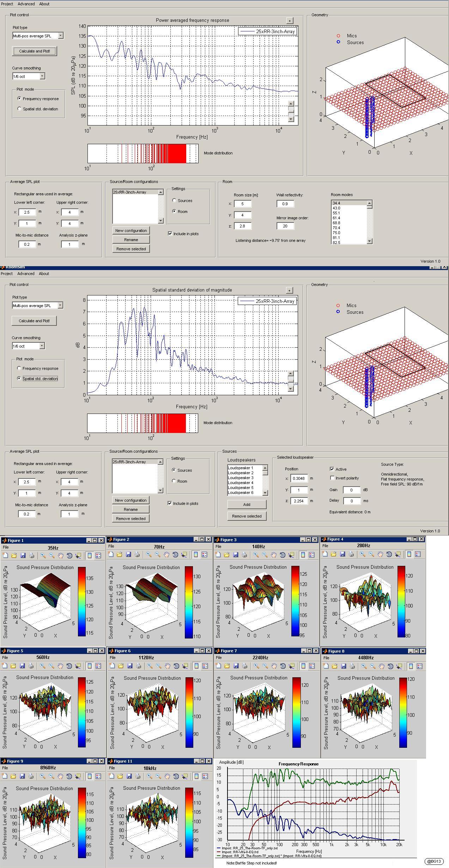Screen dimensions: 449x868
Task: Toggle Insert Colorbar icon in Figure 11
Action: point(196,776)
